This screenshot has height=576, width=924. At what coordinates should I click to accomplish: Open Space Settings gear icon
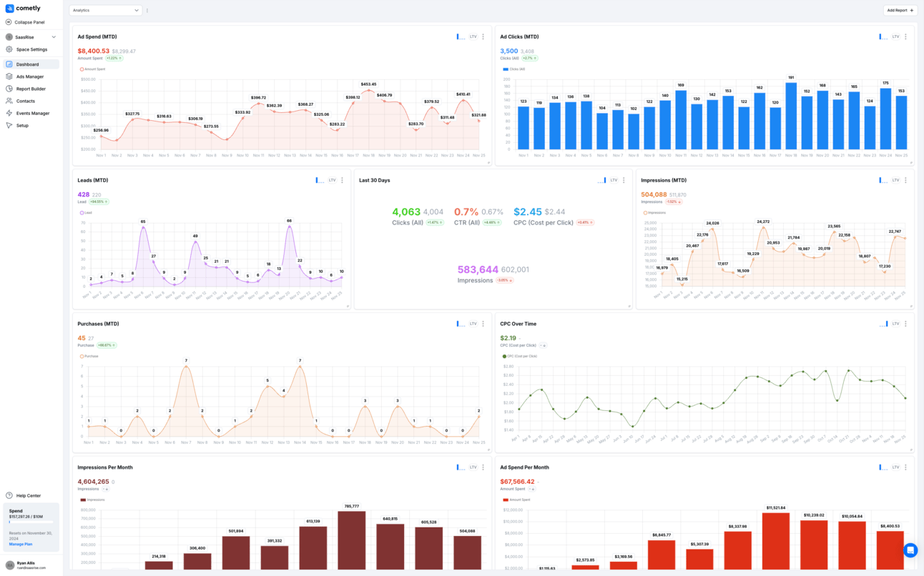tap(9, 49)
